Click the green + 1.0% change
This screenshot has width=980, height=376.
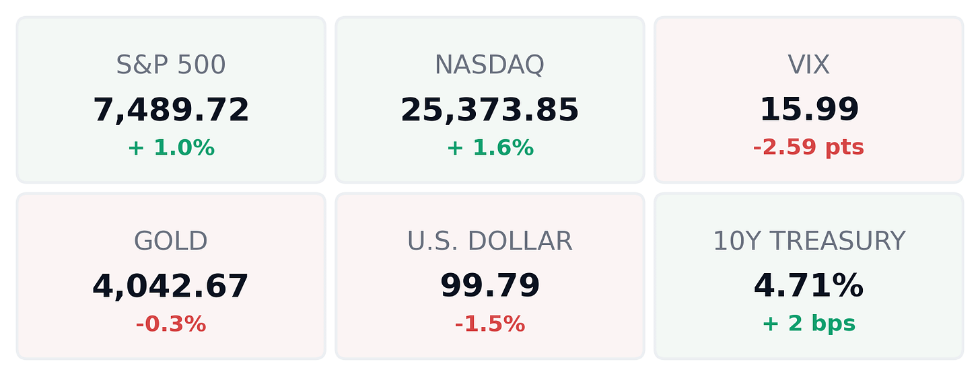[171, 148]
